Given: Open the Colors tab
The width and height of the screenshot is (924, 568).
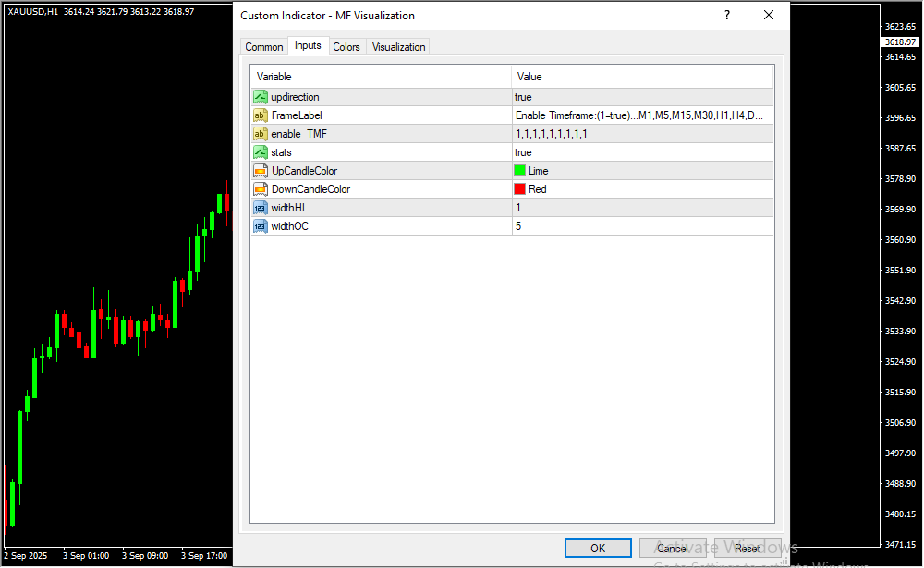Looking at the screenshot, I should [346, 47].
